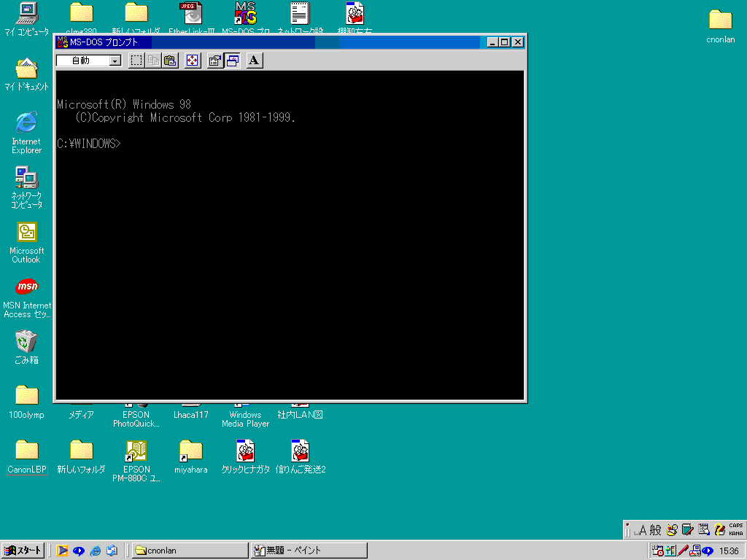Click the Mark selection toolbar icon
Screen dimensions: 747x560
(x=136, y=61)
